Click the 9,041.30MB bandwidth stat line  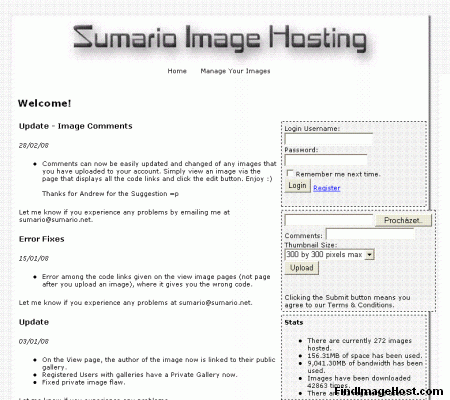point(365,367)
